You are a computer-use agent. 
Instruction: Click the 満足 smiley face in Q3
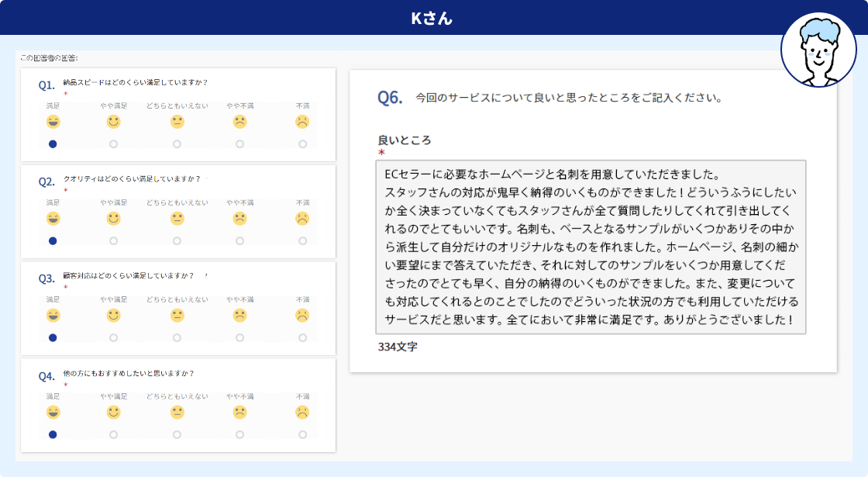[x=53, y=316]
